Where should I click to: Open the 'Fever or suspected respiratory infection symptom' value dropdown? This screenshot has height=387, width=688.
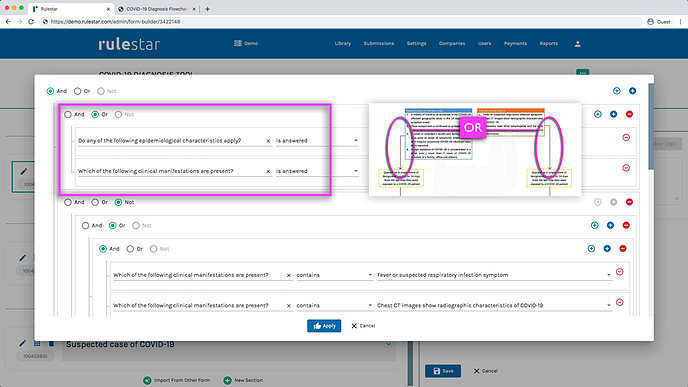point(494,275)
